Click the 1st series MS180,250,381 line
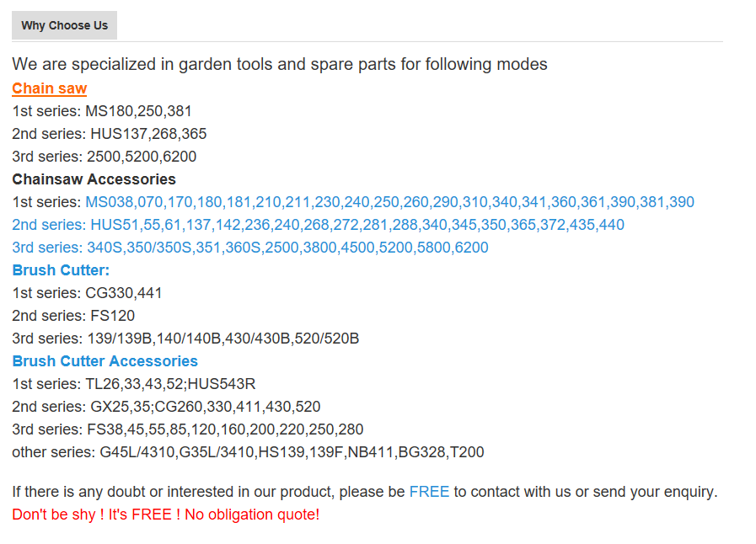 click(102, 111)
